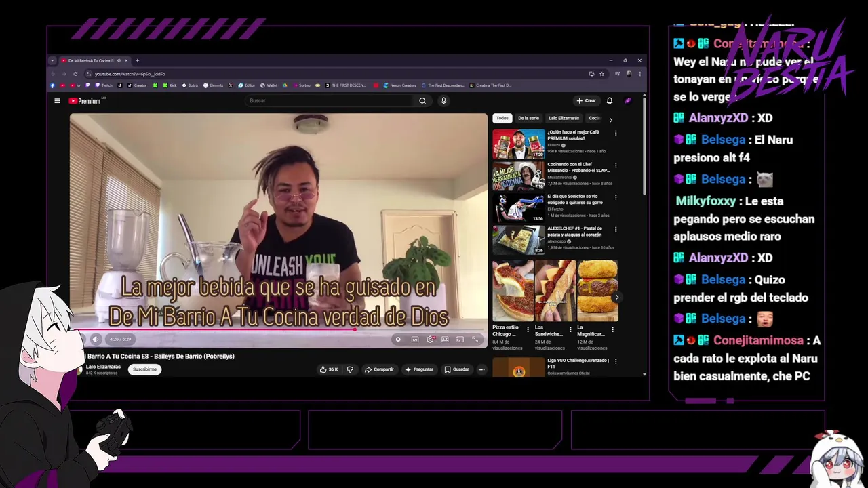
Task: Enter fullscreen video mode
Action: coord(475,339)
